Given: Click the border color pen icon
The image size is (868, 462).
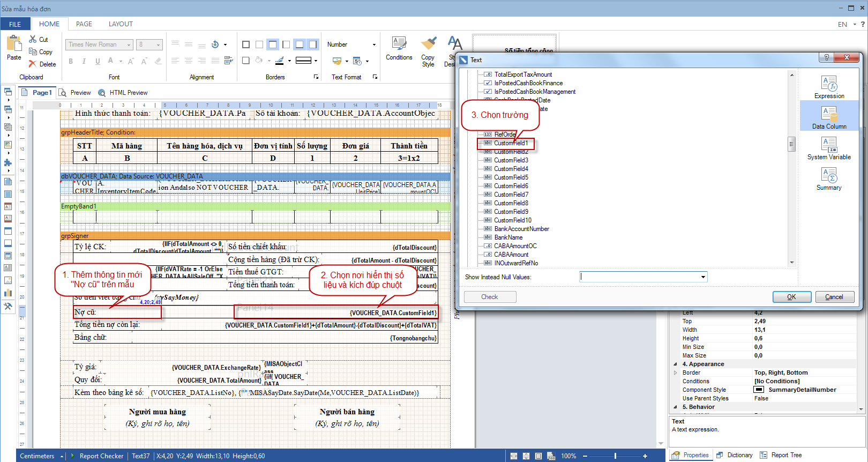Looking at the screenshot, I should (279, 61).
